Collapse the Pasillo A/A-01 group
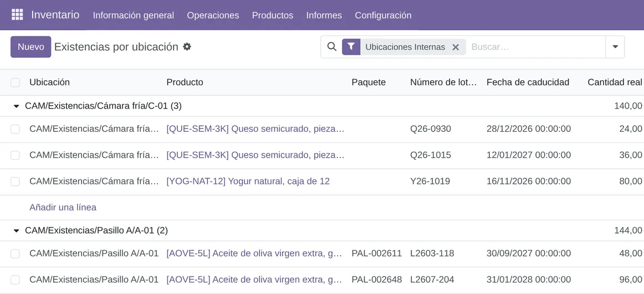Viewport: 644px width, 294px height. tap(17, 231)
